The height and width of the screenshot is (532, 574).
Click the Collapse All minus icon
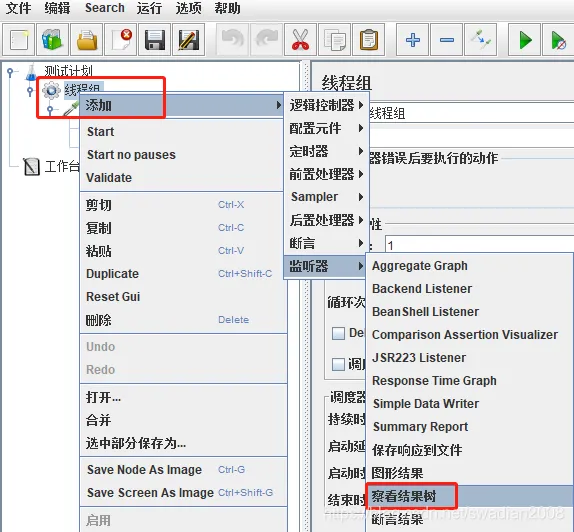[447, 40]
